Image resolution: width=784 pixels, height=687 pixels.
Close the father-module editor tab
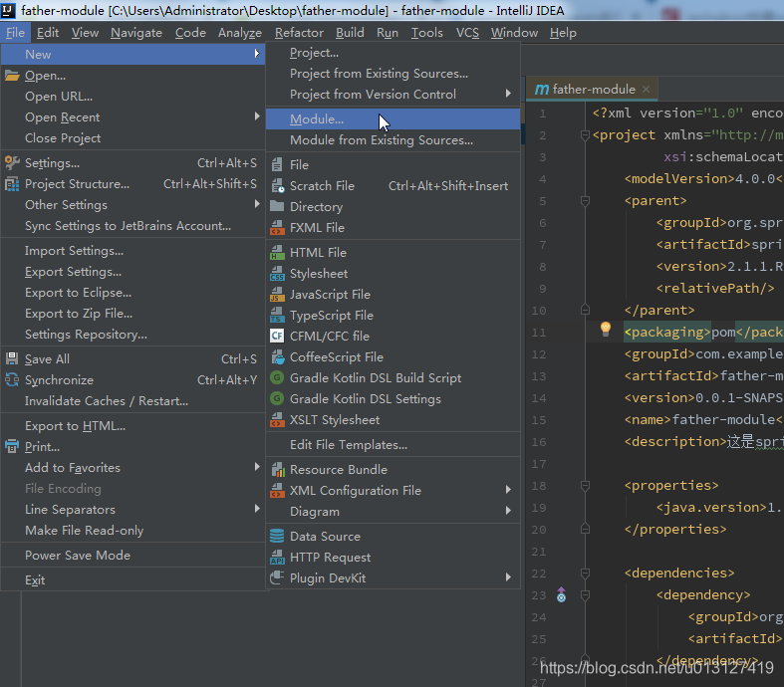tap(646, 89)
